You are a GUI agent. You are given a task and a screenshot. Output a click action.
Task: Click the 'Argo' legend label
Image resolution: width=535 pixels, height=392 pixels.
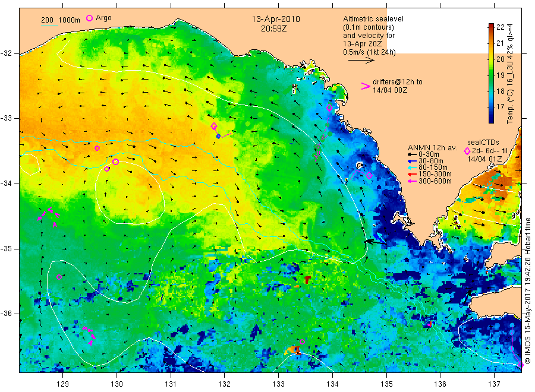pyautogui.click(x=103, y=18)
